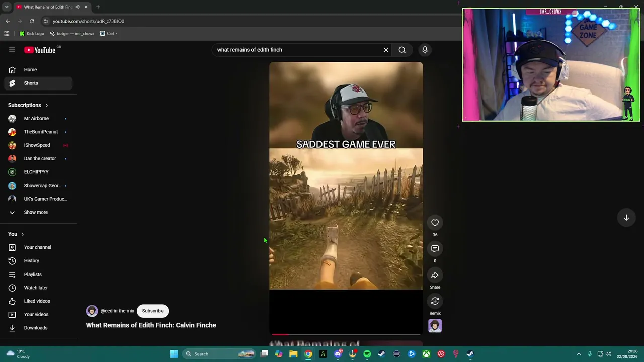
Task: Open TheBurntPeanut subscription channel
Action: (x=38, y=132)
